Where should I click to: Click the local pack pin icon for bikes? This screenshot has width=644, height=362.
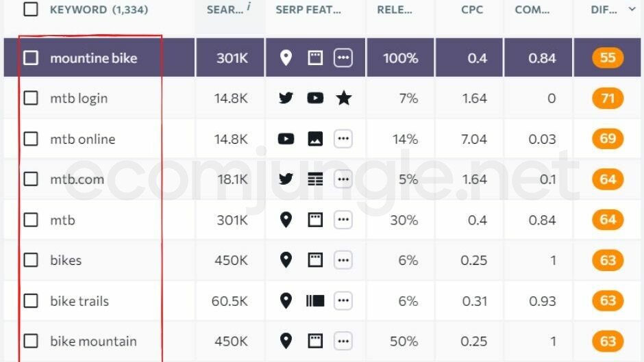[286, 260]
